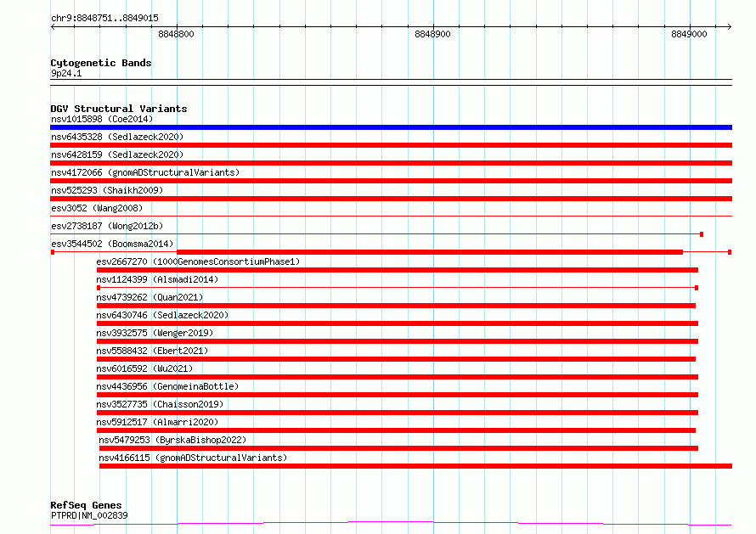Click the red bar under nsv4166115

tap(415, 466)
